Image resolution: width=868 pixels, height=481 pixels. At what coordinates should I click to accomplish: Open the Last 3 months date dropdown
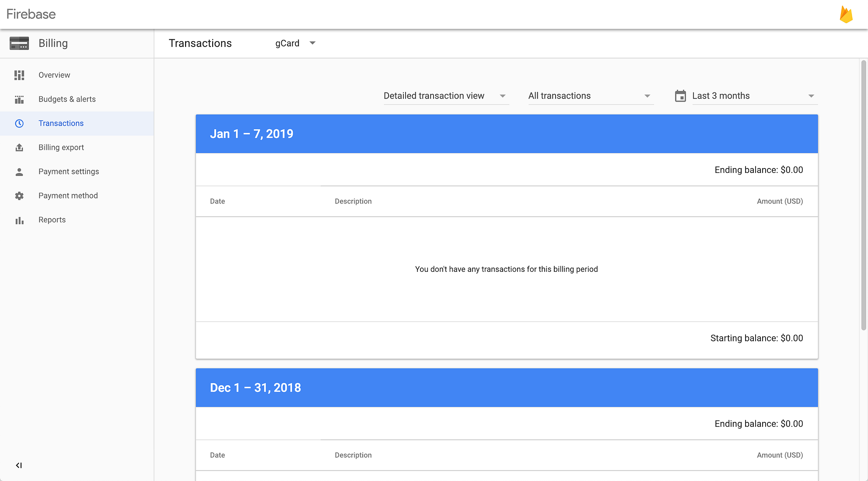tap(753, 95)
